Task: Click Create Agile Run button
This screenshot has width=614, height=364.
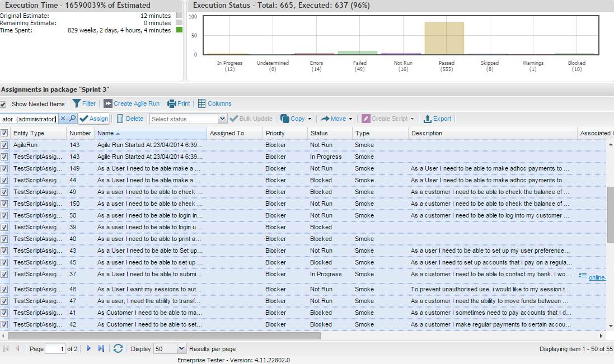Action: 132,103
